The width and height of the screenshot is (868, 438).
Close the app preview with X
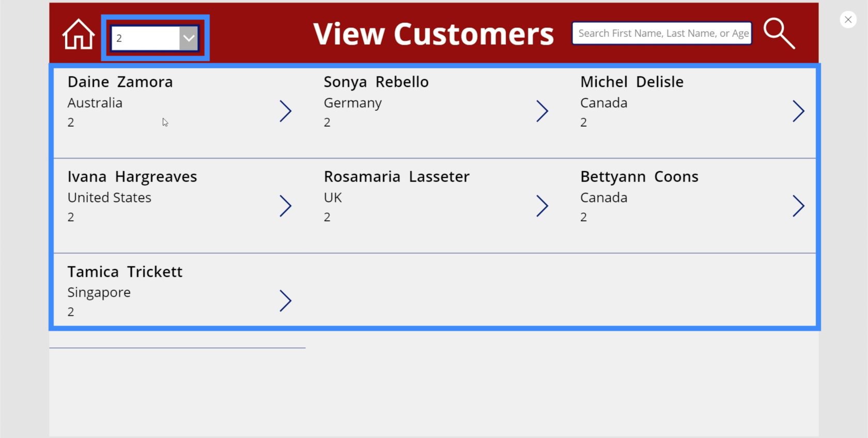848,20
